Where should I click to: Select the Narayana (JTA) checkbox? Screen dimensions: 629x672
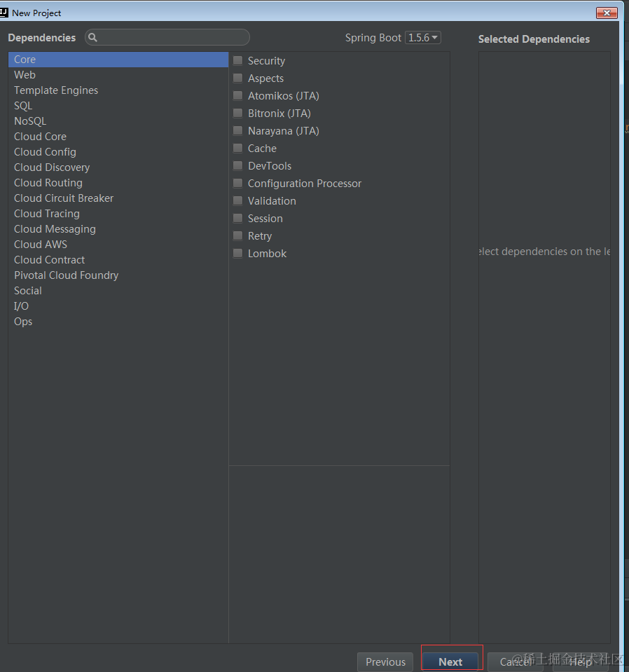(x=238, y=131)
